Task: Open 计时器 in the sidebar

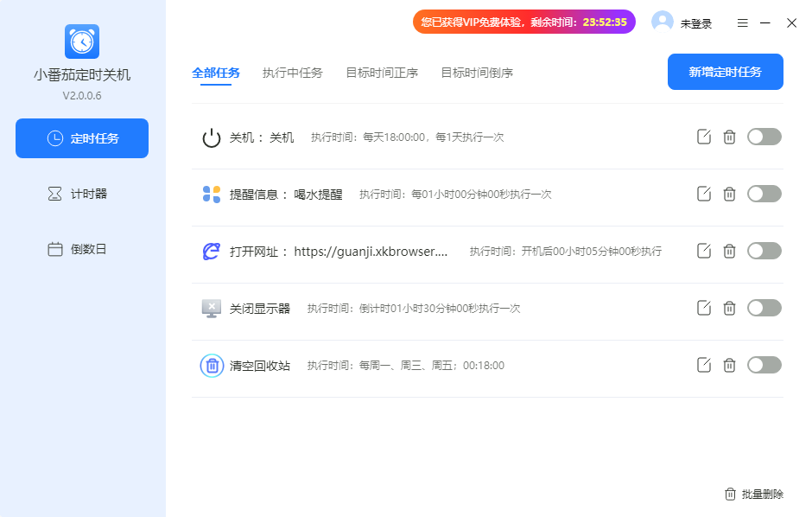Action: coord(82,194)
